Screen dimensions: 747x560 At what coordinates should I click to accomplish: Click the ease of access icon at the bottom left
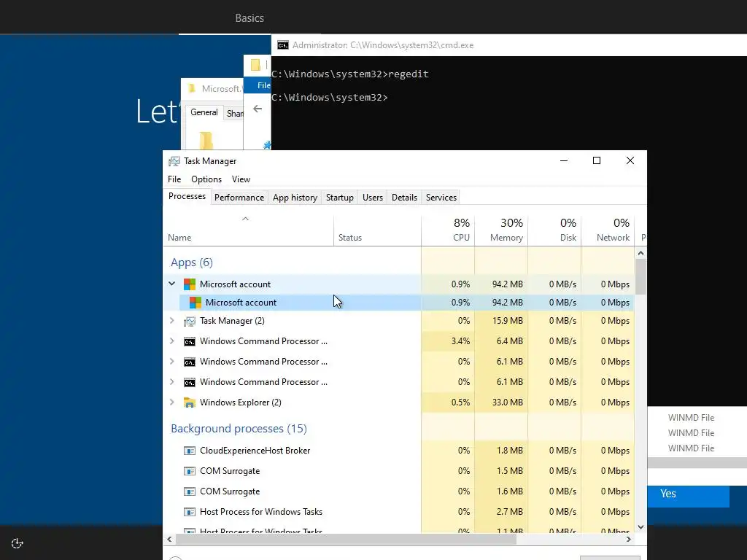coord(18,543)
